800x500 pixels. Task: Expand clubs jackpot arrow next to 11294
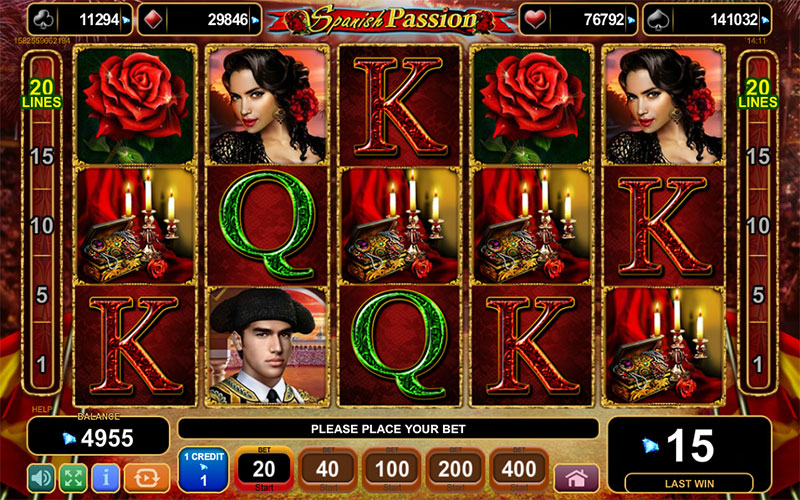(126, 20)
